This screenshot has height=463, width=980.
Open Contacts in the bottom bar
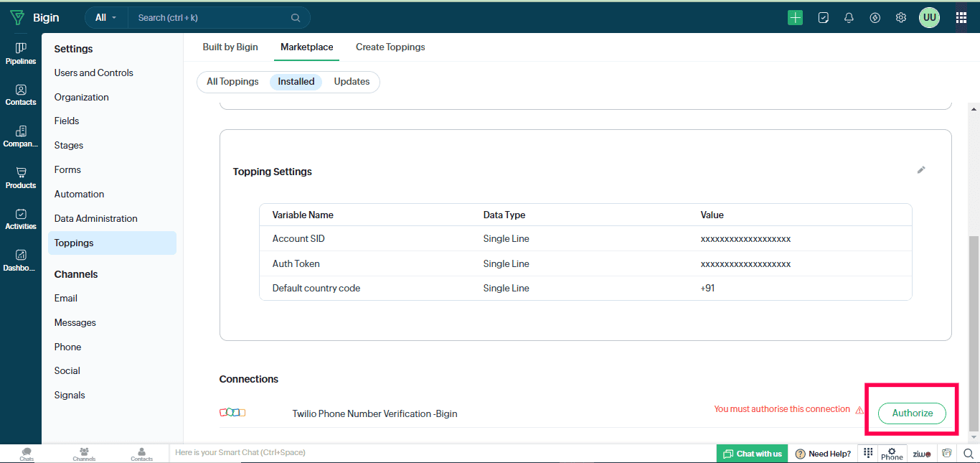pyautogui.click(x=141, y=454)
